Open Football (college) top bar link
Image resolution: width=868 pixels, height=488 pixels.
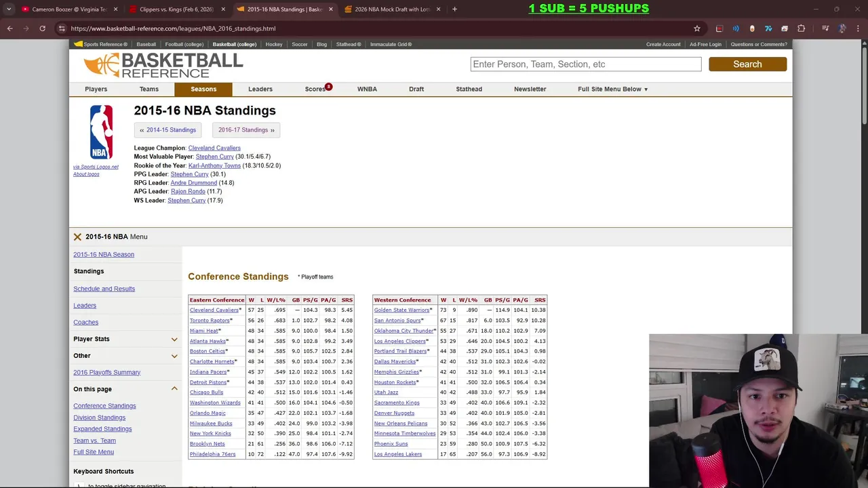coord(184,44)
